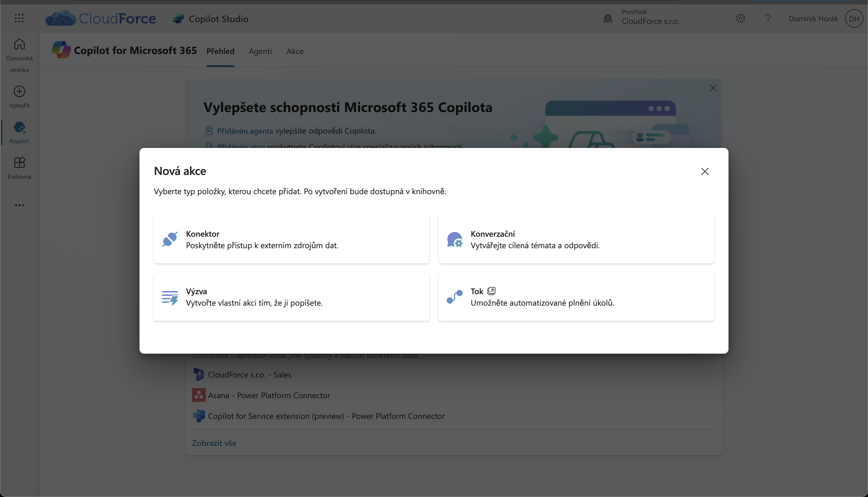Click the DH user avatar
This screenshot has width=868, height=497.
pos(854,19)
